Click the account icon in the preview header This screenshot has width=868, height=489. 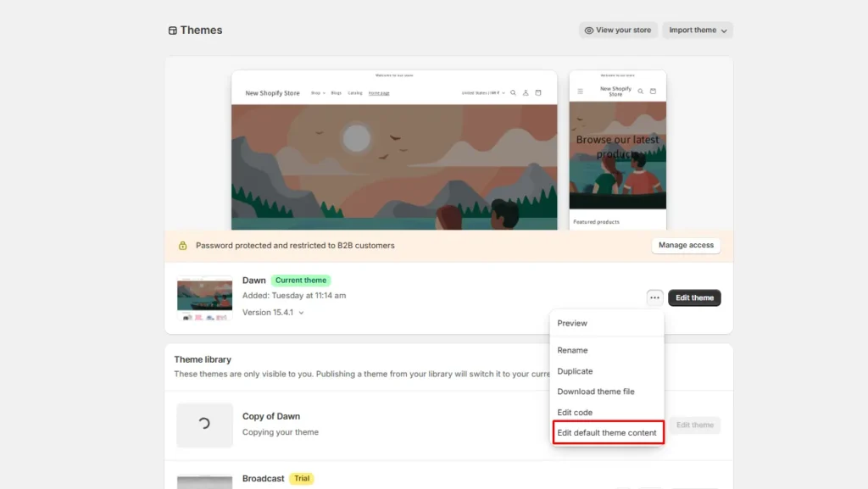coord(526,92)
